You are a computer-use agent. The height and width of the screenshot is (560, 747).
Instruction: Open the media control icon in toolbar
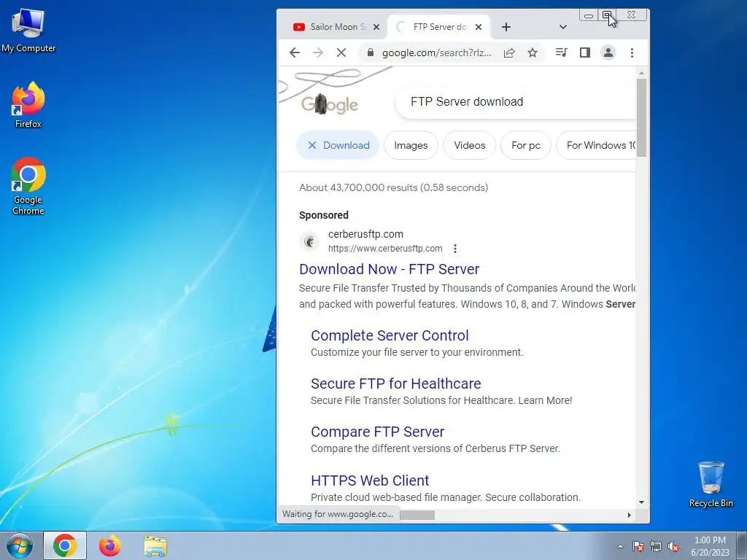click(561, 52)
